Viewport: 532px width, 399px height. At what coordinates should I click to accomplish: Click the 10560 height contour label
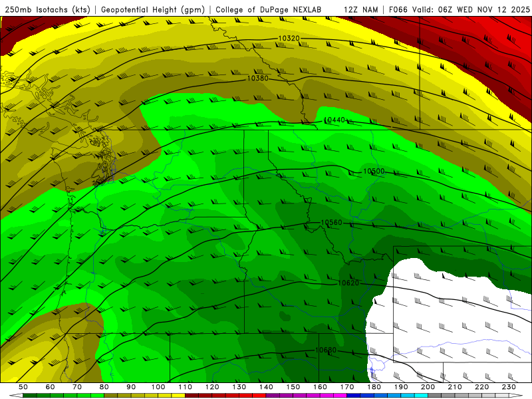coord(331,223)
